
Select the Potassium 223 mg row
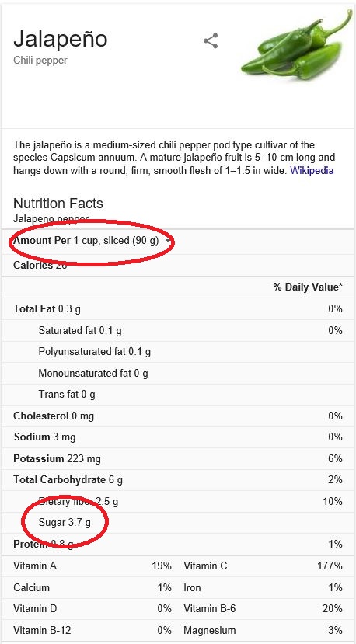click(178, 458)
